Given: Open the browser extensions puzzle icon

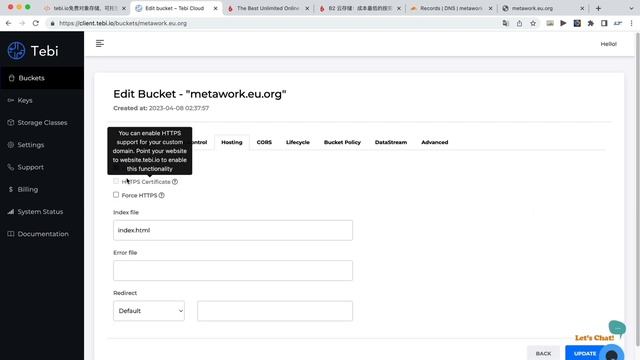Looking at the screenshot, I should tap(591, 23).
